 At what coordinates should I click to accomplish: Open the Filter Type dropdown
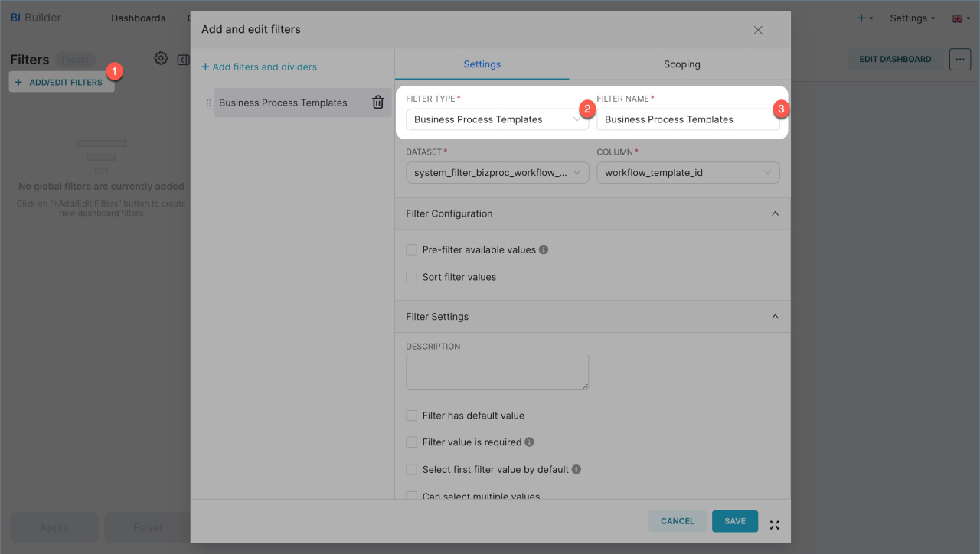[x=497, y=119]
